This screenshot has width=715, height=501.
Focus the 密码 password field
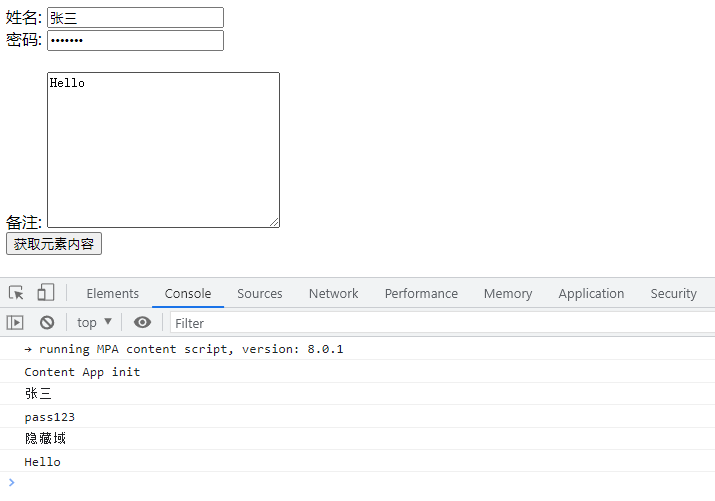click(x=135, y=40)
